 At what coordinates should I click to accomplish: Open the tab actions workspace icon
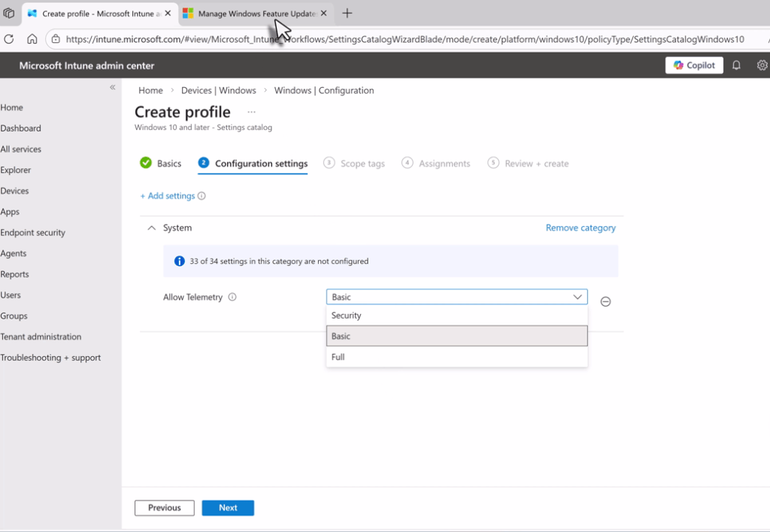click(x=9, y=14)
